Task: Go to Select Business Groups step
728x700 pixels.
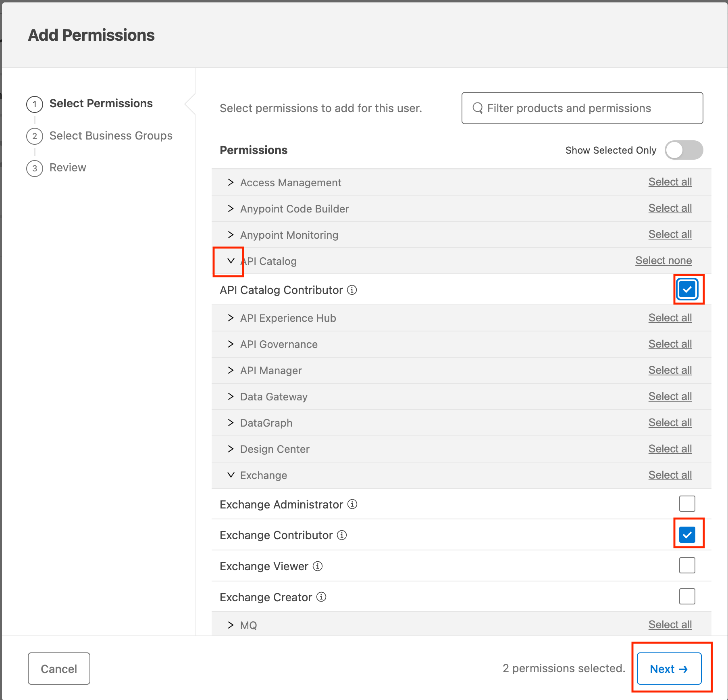Action: coord(110,135)
